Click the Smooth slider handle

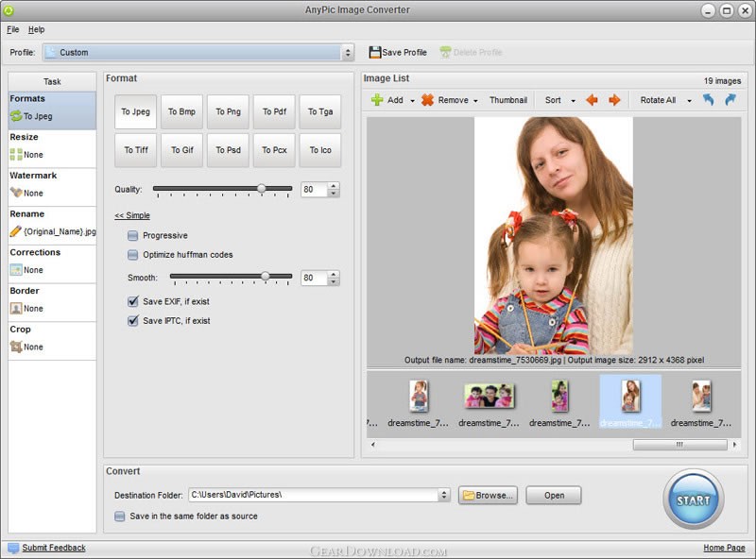pos(266,276)
